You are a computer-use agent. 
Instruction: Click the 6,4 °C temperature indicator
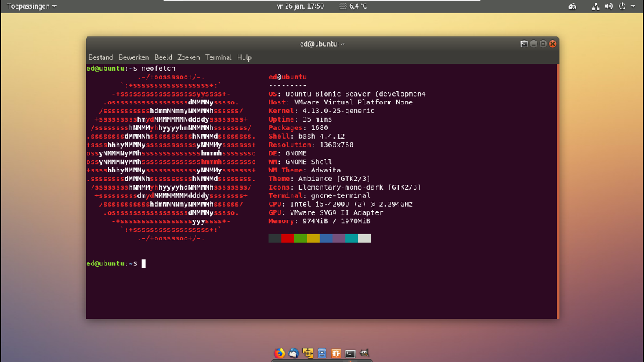[x=358, y=6]
